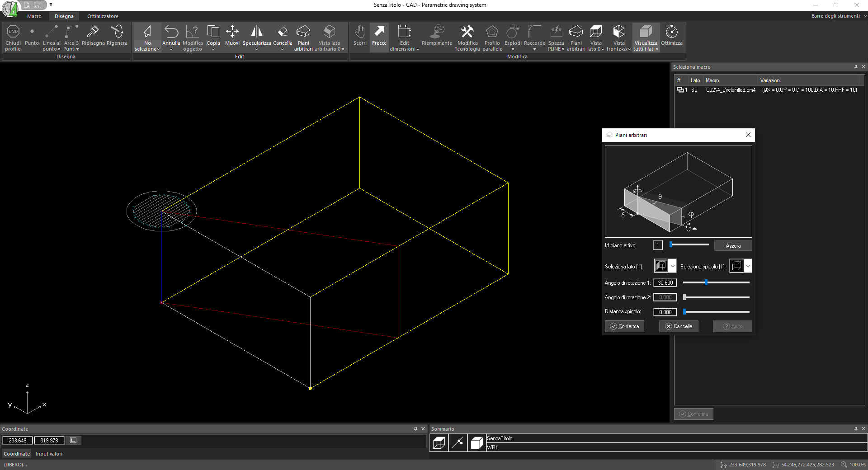
Task: Adjust the Angolo di rotazione 1 slider
Action: click(716, 282)
